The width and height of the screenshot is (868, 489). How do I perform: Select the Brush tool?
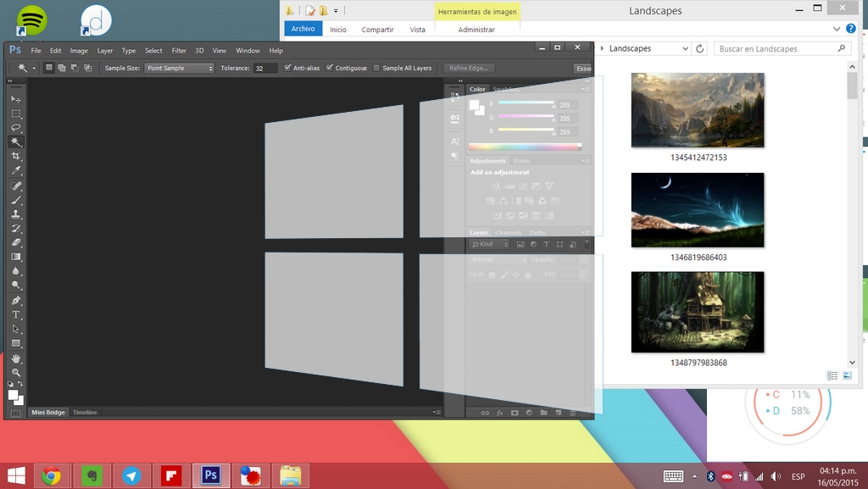(16, 200)
